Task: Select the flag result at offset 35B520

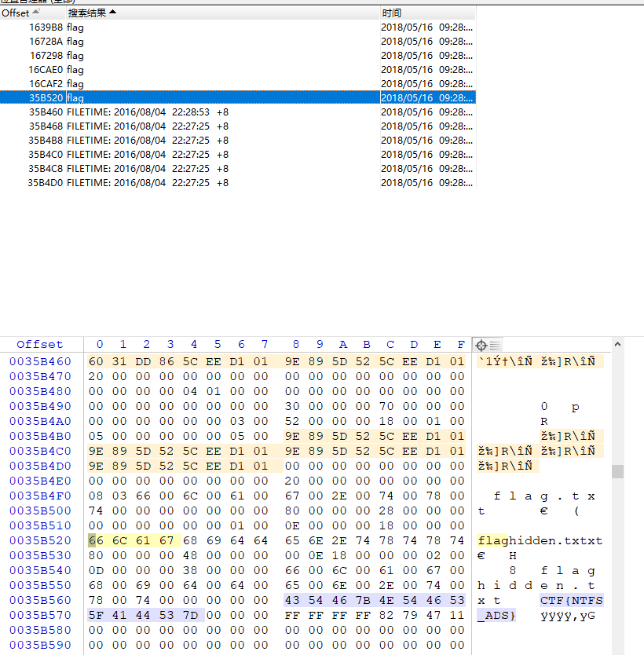Action: [x=75, y=98]
